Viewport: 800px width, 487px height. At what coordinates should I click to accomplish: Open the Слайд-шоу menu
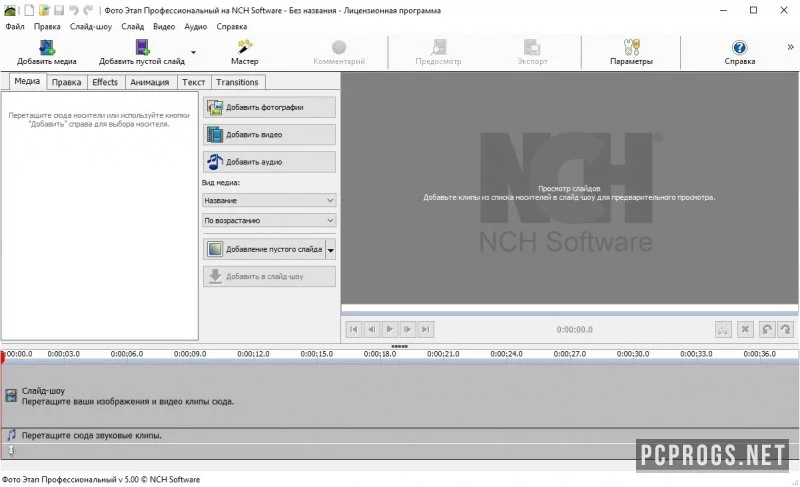(x=91, y=27)
